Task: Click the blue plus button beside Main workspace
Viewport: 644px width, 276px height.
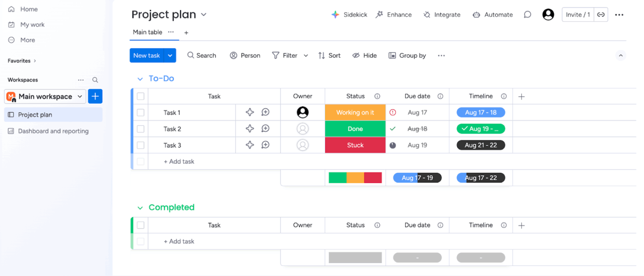Action: click(95, 96)
